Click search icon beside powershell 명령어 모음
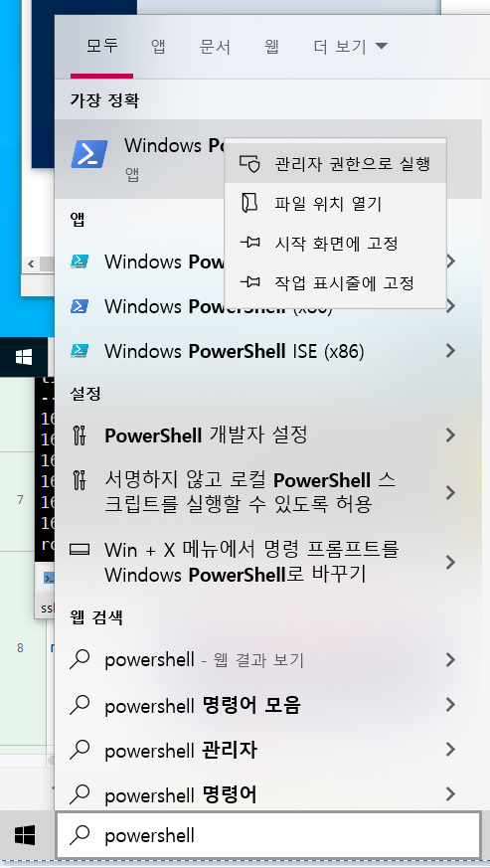The width and height of the screenshot is (490, 868). (80, 705)
